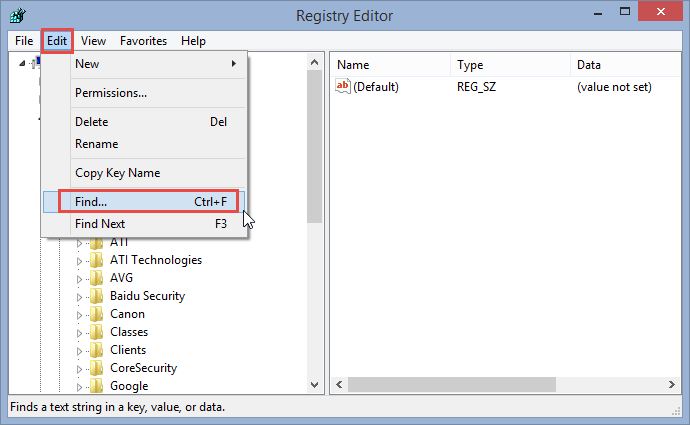Screen dimensions: 690x425
Task: Click the AVG folder icon
Action: [96, 278]
